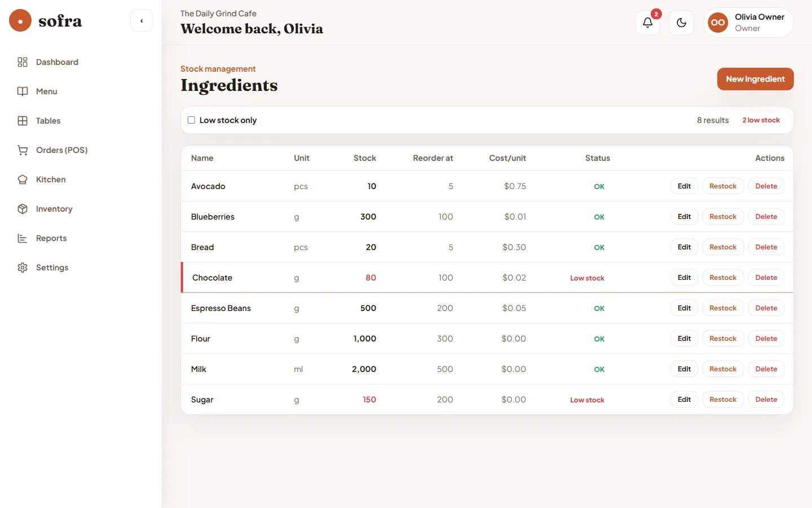812x508 pixels.
Task: Click the Dashboard grid icon
Action: [23, 62]
